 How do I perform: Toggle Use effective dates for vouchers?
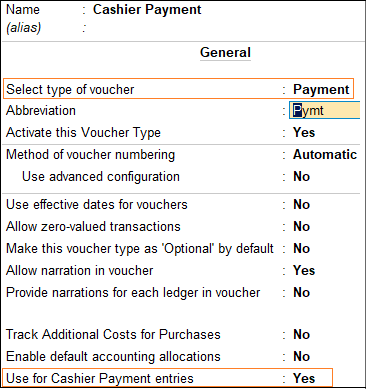301,204
